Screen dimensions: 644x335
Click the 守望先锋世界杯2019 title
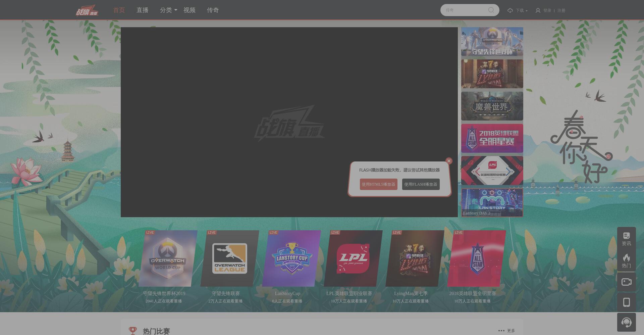click(164, 293)
